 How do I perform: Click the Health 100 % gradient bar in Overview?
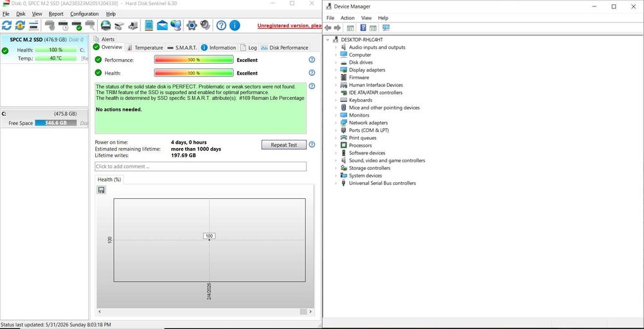pos(194,73)
